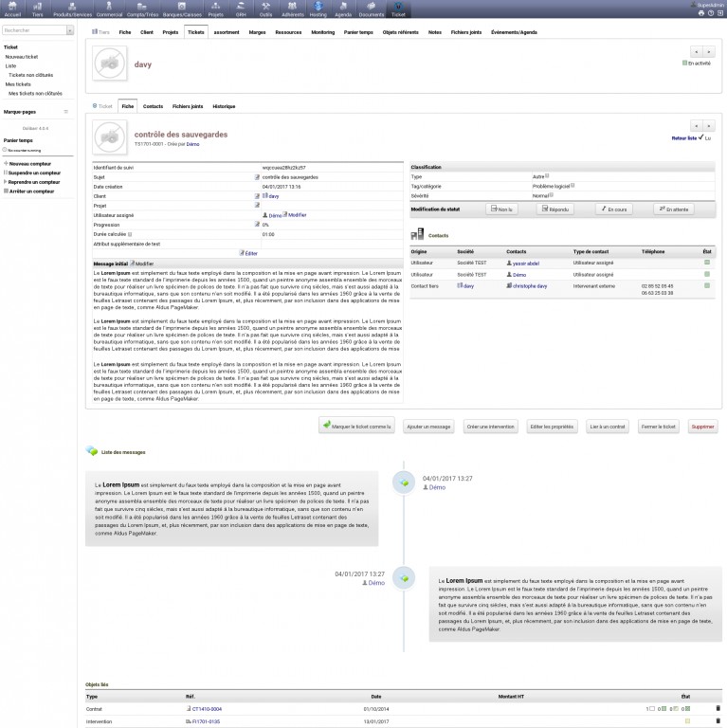Open intervention link FI1701-0135
Viewport: 727px width, 728px height.
(206, 721)
